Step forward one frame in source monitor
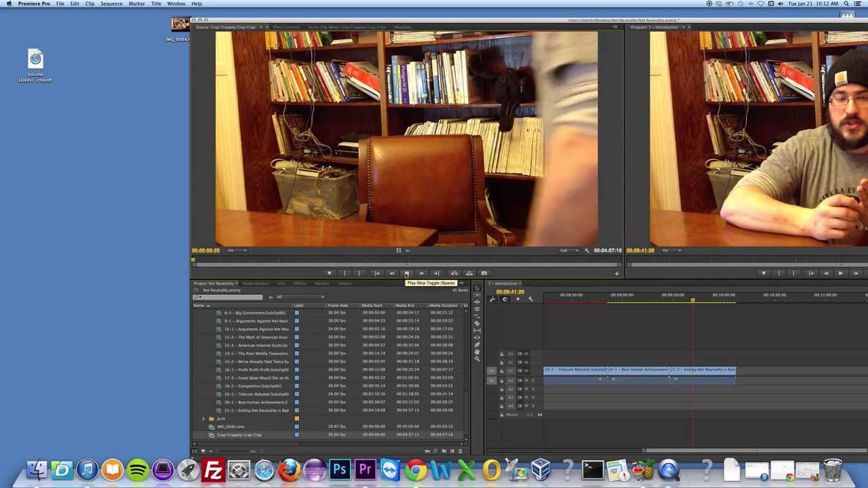Screen dimensions: 868x488 coord(421,273)
